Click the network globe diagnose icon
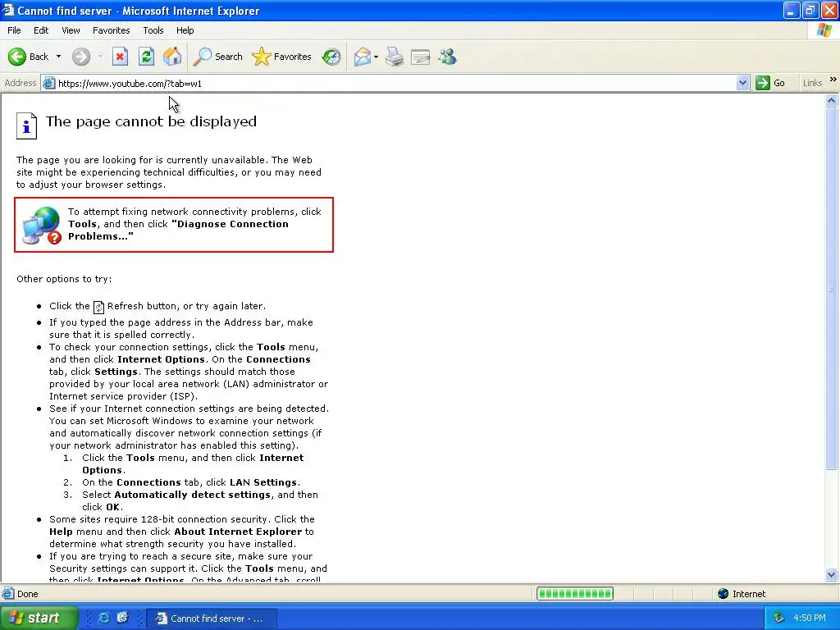 click(42, 226)
